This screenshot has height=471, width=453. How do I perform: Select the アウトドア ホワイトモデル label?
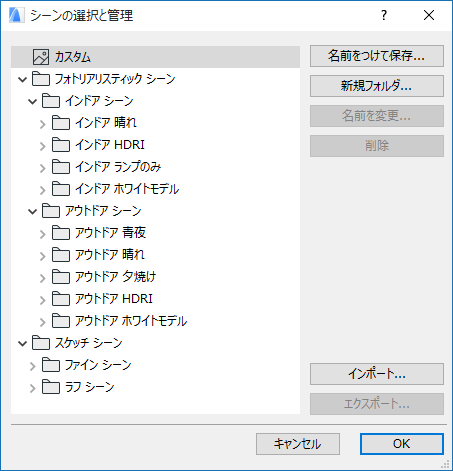tap(131, 321)
